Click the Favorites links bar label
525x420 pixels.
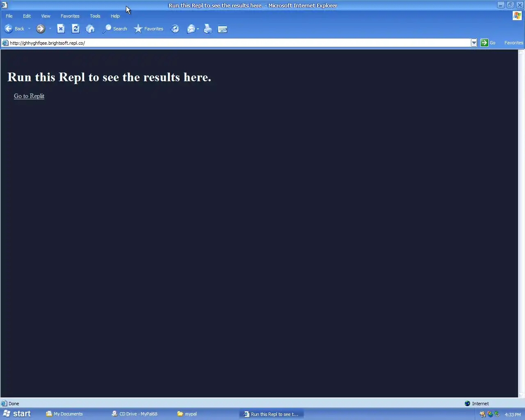point(514,43)
